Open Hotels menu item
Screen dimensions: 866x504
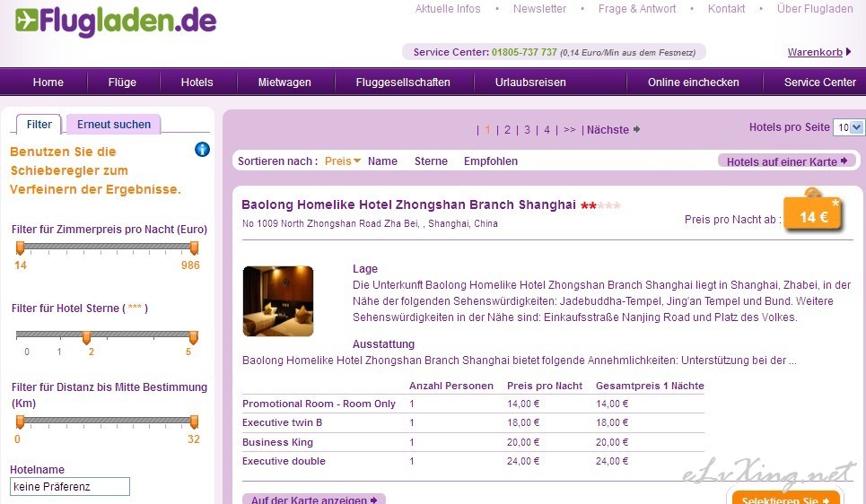click(197, 83)
